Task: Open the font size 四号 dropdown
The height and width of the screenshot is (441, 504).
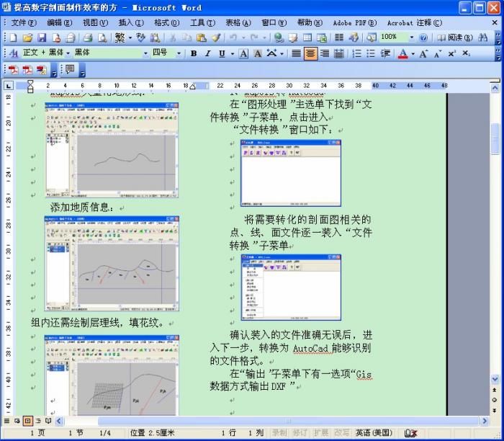Action: 181,53
